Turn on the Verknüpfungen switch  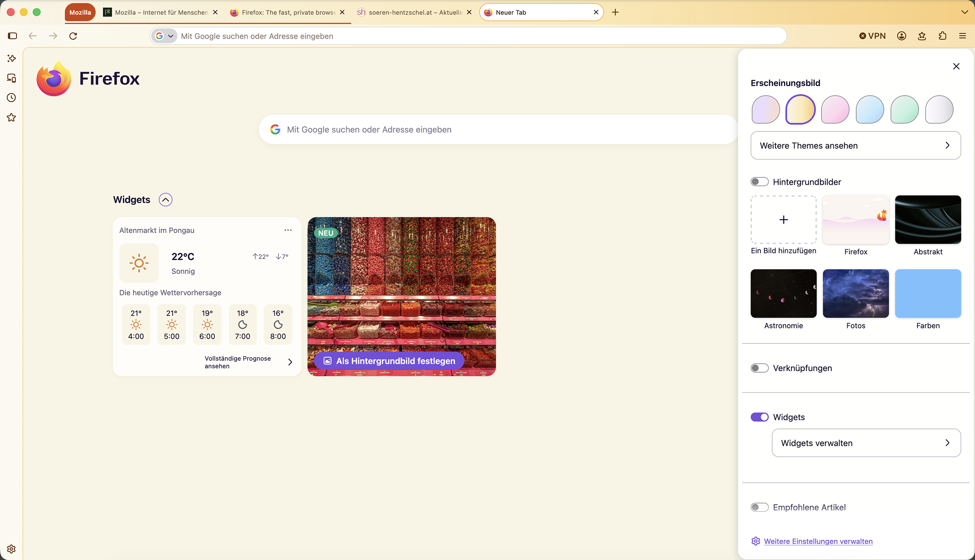click(x=759, y=368)
